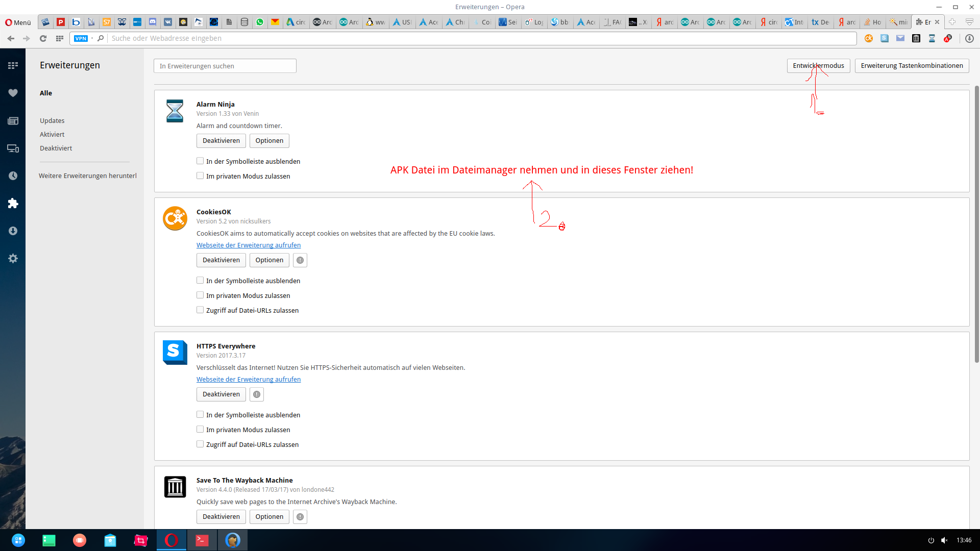980x551 pixels.
Task: Open the VPN badge dropdown
Action: pyautogui.click(x=81, y=38)
